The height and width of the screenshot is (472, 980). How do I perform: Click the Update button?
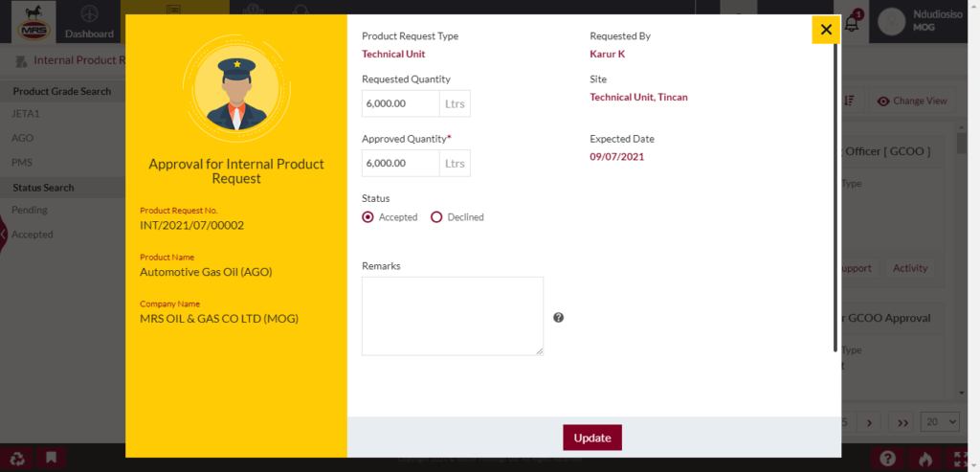pos(591,438)
